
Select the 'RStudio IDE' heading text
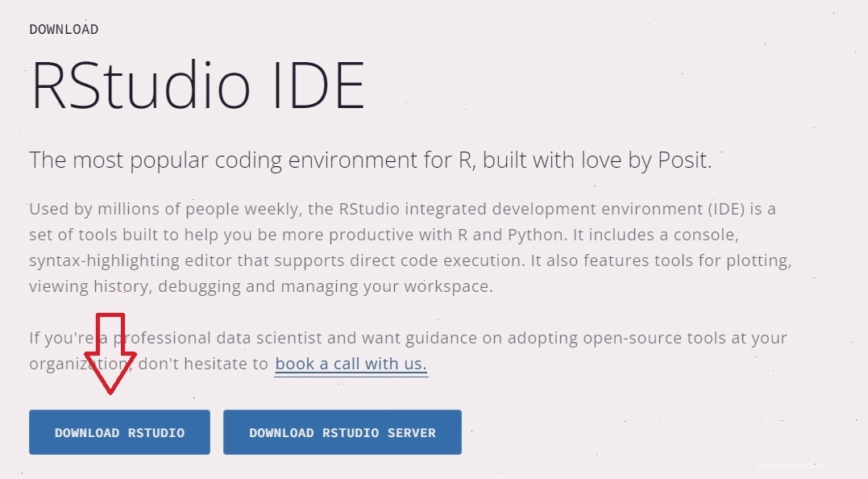coord(197,85)
